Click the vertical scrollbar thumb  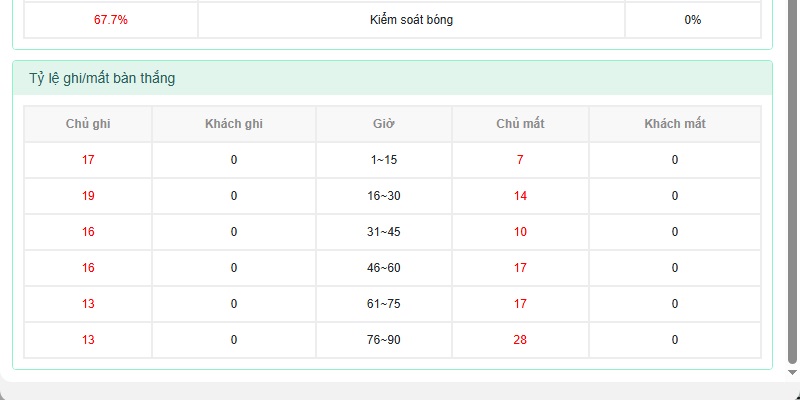(x=792, y=182)
